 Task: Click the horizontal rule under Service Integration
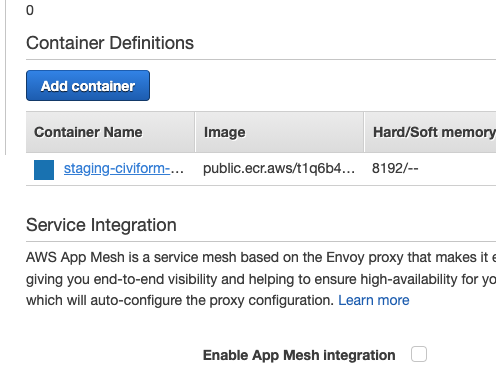coord(261,241)
